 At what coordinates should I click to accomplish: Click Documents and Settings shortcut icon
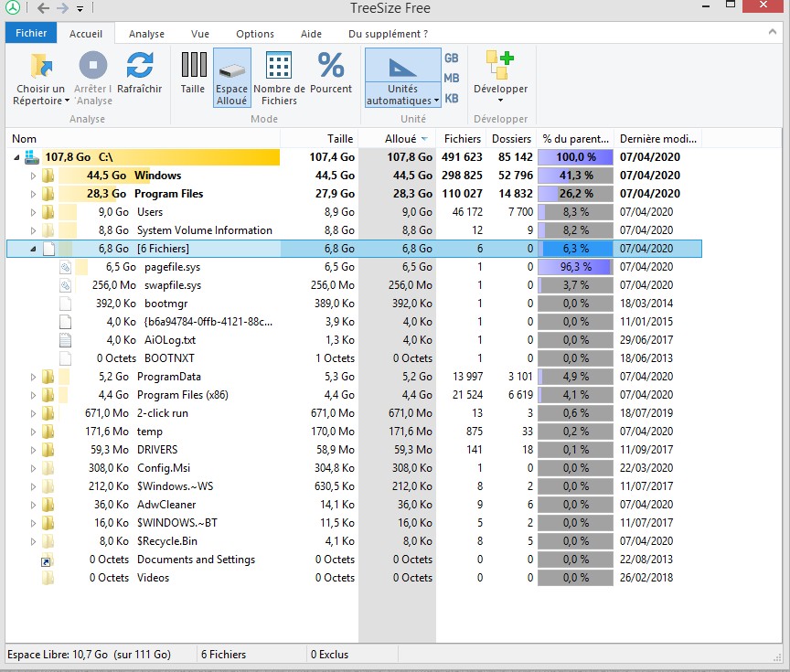click(x=47, y=560)
